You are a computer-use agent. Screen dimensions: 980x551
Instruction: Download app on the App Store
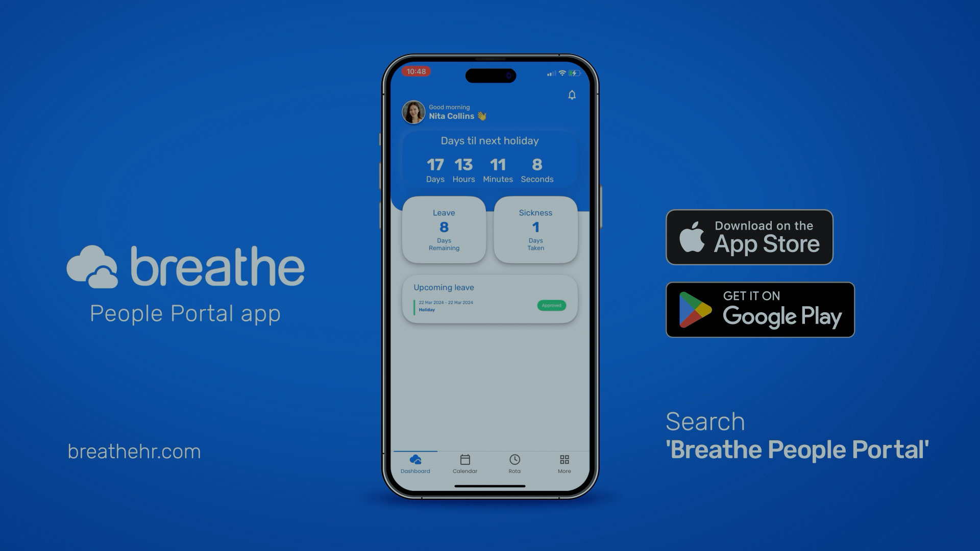(x=748, y=237)
